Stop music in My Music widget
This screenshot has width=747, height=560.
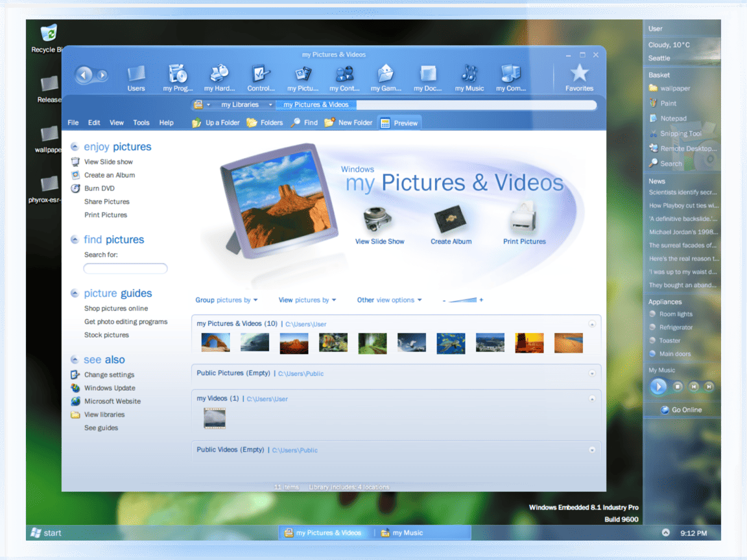pos(678,387)
